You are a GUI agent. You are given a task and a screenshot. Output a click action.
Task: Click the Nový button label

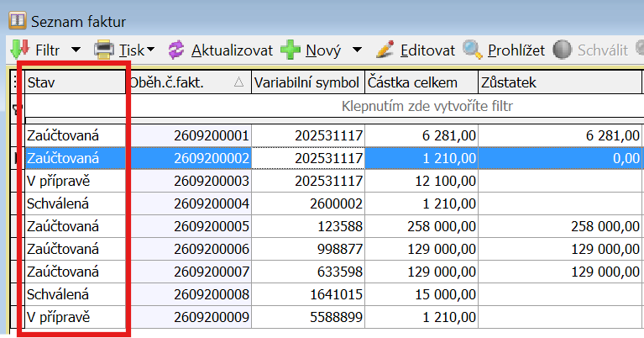pyautogui.click(x=323, y=50)
